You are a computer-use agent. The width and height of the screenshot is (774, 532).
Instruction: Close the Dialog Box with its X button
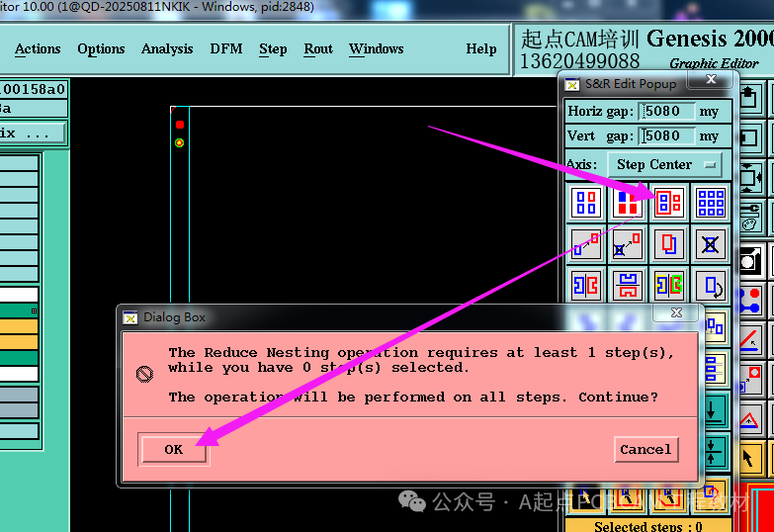(x=677, y=312)
